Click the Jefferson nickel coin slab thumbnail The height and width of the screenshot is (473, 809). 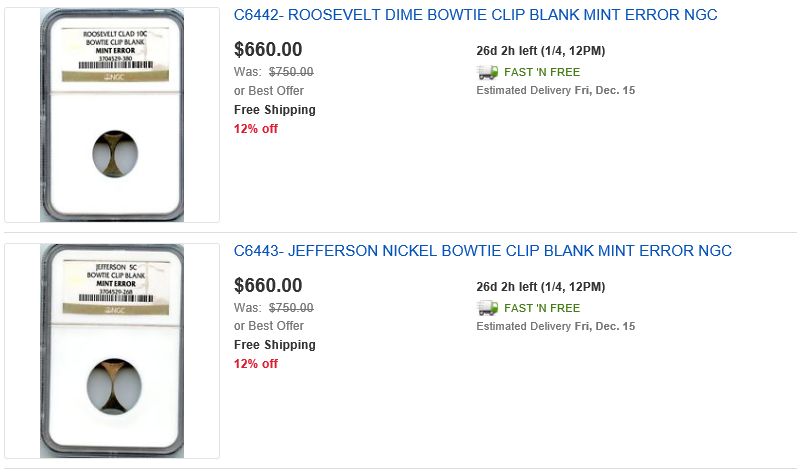point(111,350)
